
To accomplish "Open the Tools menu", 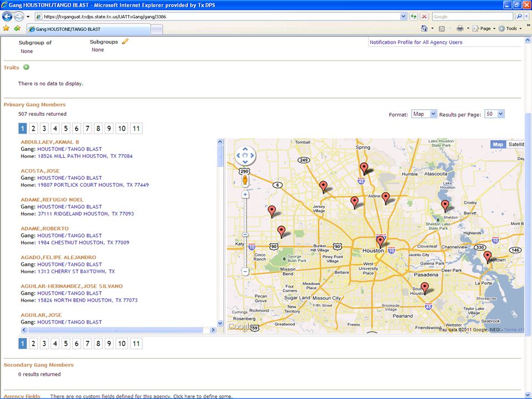I will coord(510,28).
